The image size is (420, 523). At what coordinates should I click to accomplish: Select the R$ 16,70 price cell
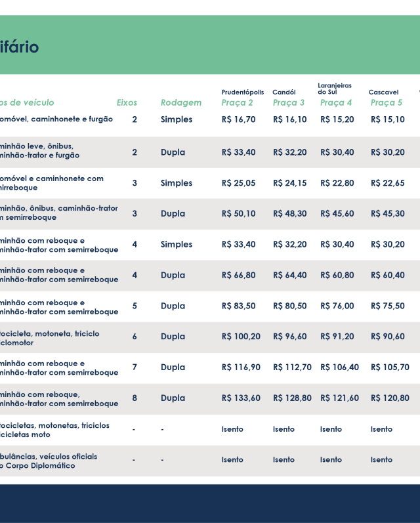coord(238,119)
